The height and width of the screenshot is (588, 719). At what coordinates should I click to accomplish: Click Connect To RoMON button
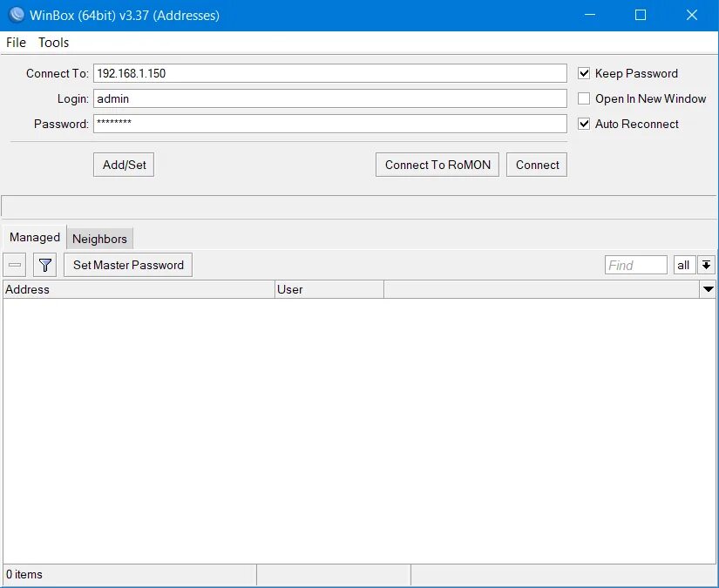click(x=438, y=165)
